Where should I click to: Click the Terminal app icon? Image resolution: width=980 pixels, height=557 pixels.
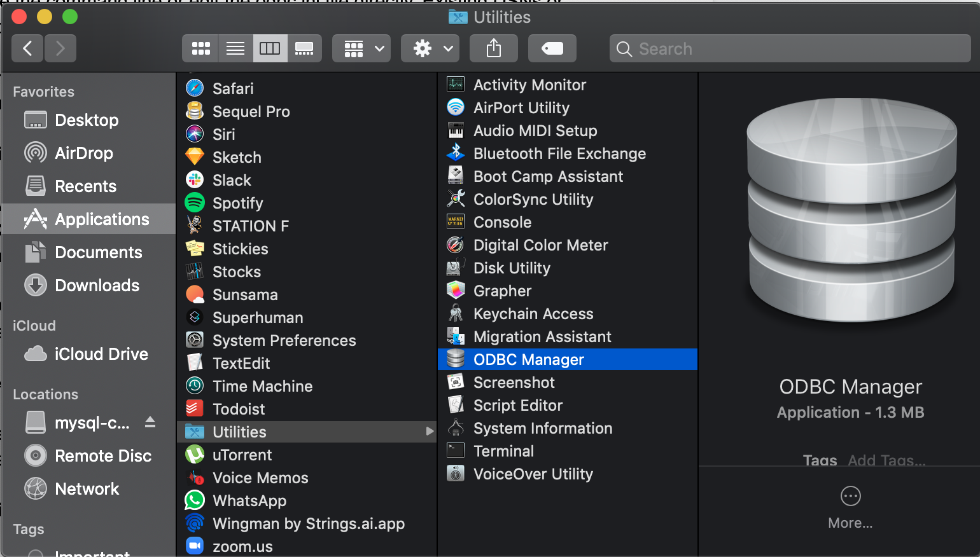[456, 451]
